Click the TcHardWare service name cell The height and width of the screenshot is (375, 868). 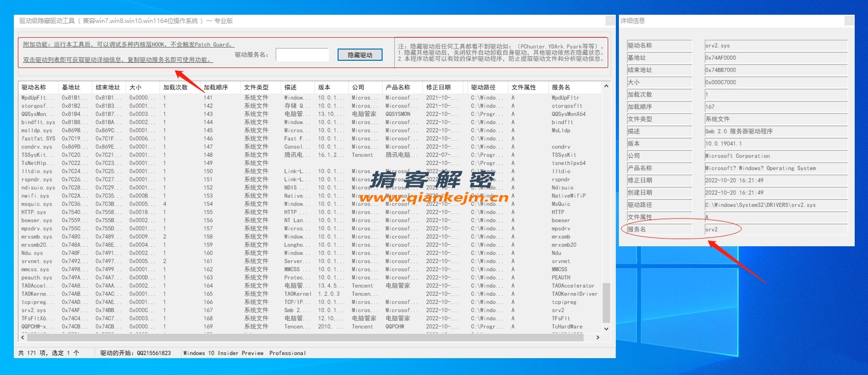(x=567, y=326)
